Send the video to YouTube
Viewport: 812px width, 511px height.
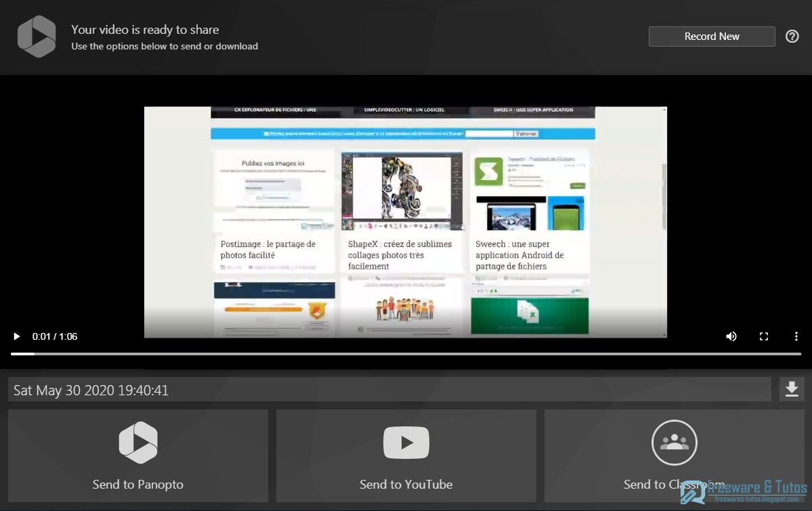click(406, 456)
